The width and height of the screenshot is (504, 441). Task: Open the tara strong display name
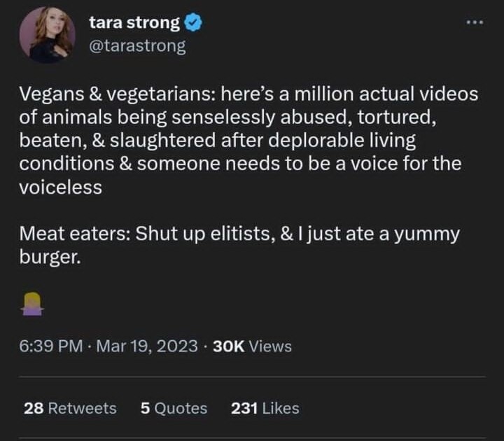pyautogui.click(x=134, y=23)
